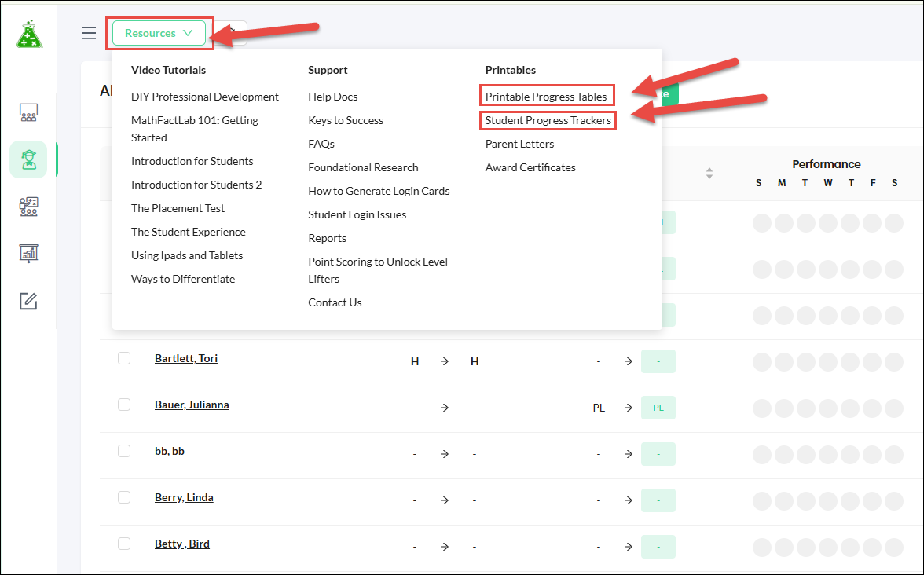Open Introduction for Students 2 video
The width and height of the screenshot is (924, 575).
(196, 185)
